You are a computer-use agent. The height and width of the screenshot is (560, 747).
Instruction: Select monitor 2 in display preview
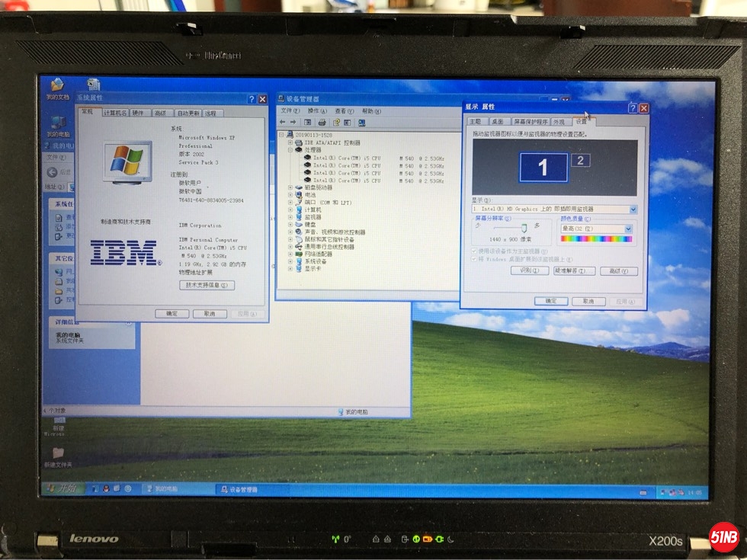581,160
